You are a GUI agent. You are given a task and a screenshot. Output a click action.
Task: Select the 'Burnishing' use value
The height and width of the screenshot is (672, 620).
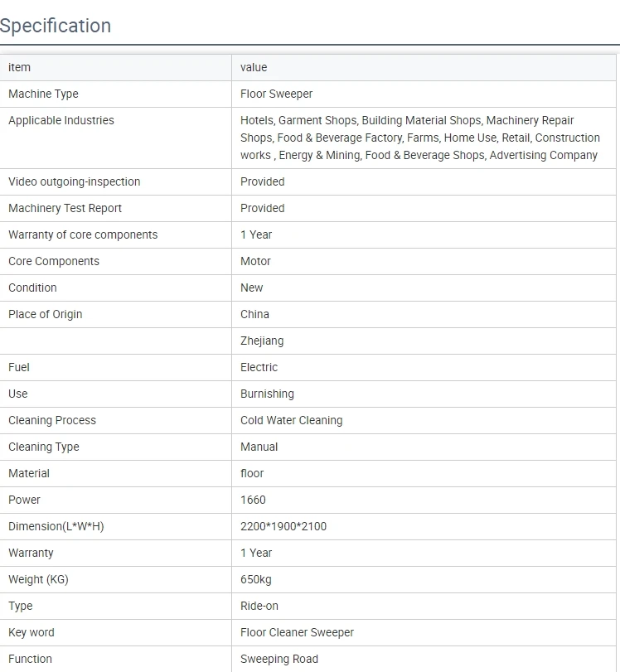coord(267,394)
